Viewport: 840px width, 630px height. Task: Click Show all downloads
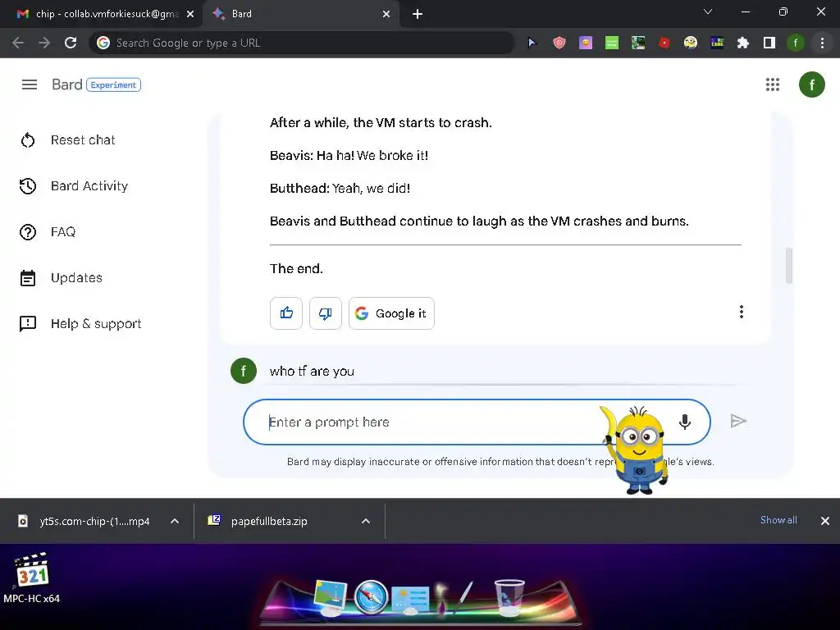(778, 520)
